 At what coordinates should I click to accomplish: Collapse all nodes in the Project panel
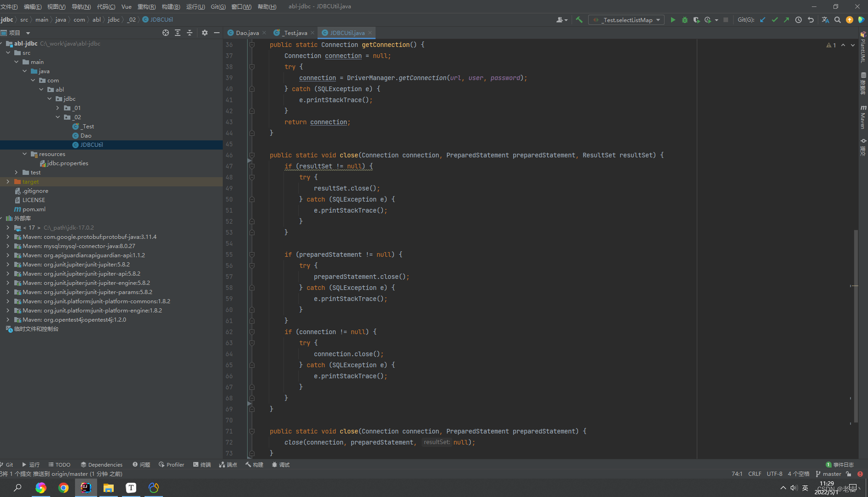[x=190, y=33]
